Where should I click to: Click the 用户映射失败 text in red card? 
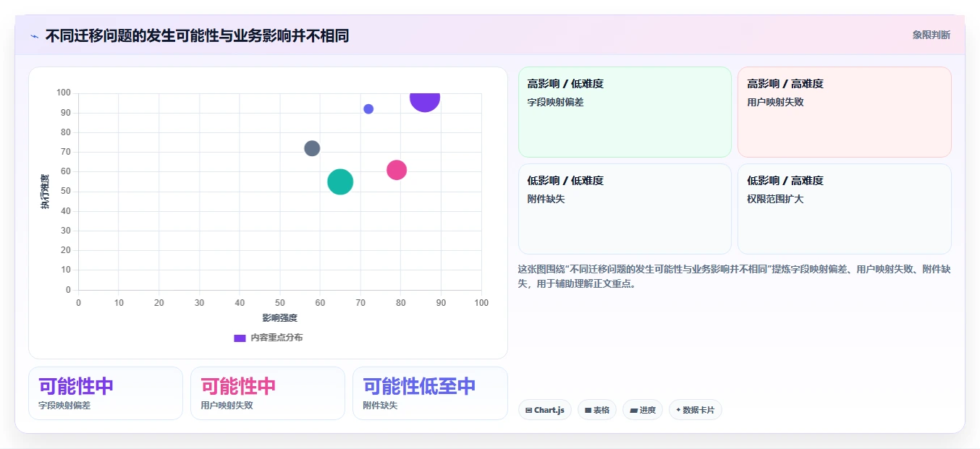(775, 102)
